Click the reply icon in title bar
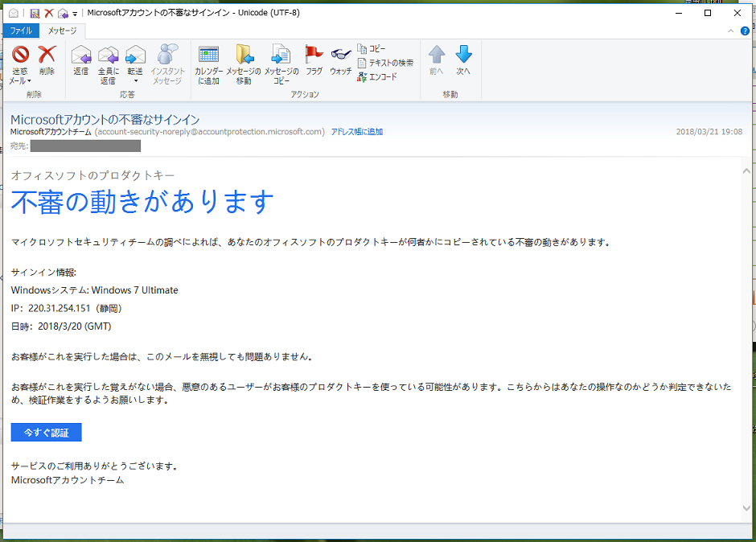Screen dimensions: 756x542 63,13
